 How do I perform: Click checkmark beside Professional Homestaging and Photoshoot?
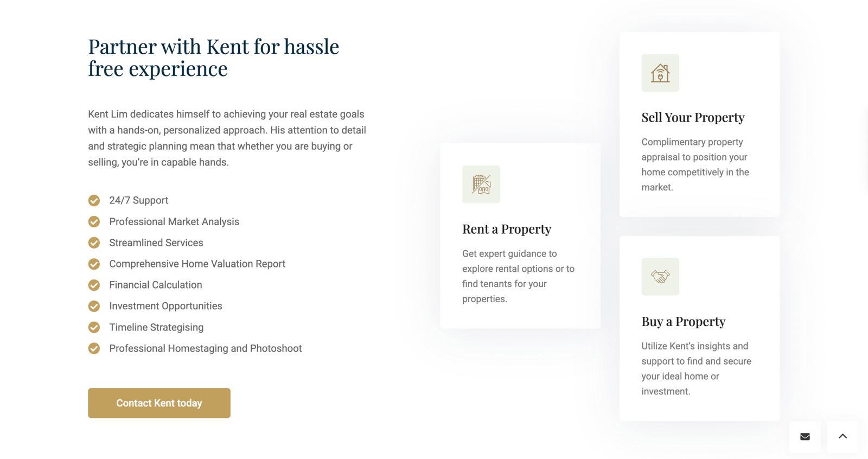pyautogui.click(x=94, y=349)
